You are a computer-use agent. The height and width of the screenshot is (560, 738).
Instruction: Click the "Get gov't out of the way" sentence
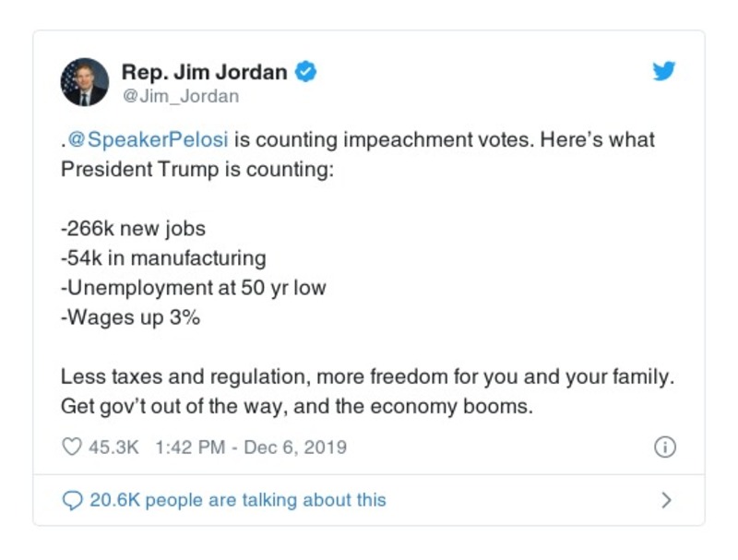(297, 406)
